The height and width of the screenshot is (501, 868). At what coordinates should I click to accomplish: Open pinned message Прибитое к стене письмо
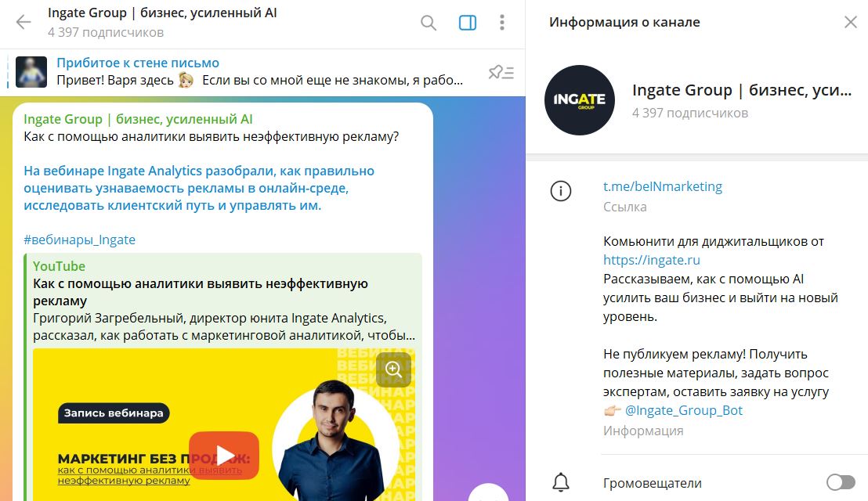(138, 63)
